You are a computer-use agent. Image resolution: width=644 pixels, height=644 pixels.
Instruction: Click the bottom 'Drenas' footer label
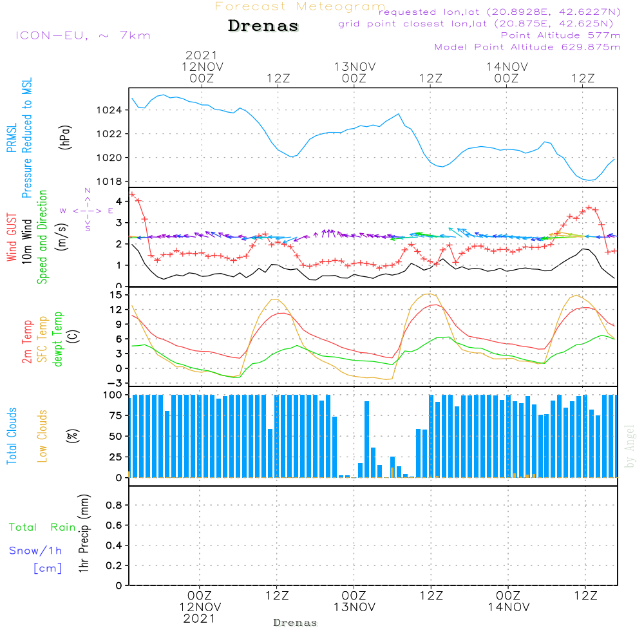(296, 623)
